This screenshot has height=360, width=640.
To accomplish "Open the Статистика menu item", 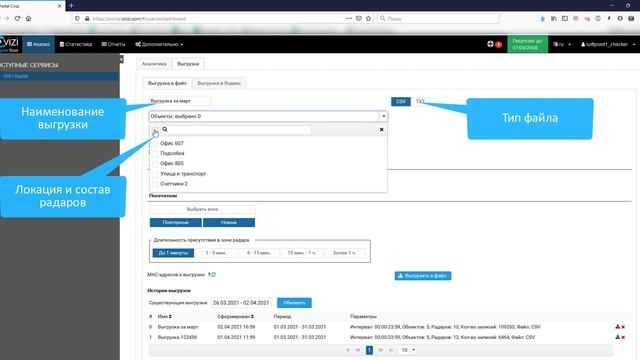I will pyautogui.click(x=76, y=44).
